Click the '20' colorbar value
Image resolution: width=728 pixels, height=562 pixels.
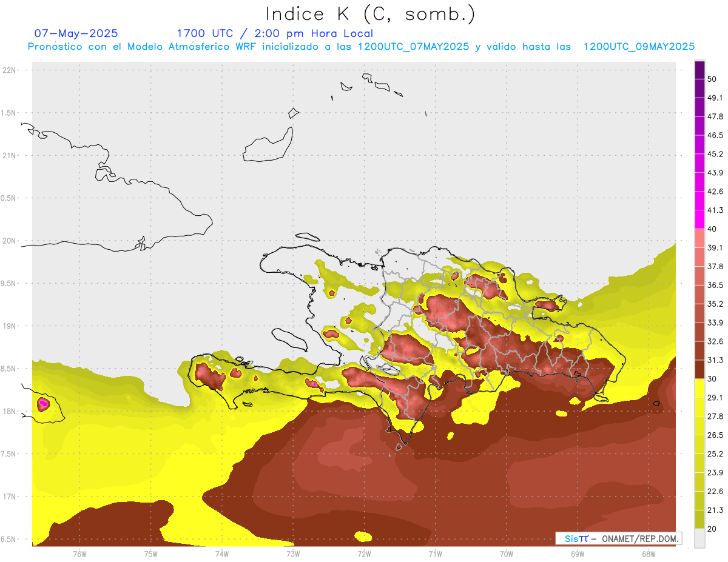(712, 529)
